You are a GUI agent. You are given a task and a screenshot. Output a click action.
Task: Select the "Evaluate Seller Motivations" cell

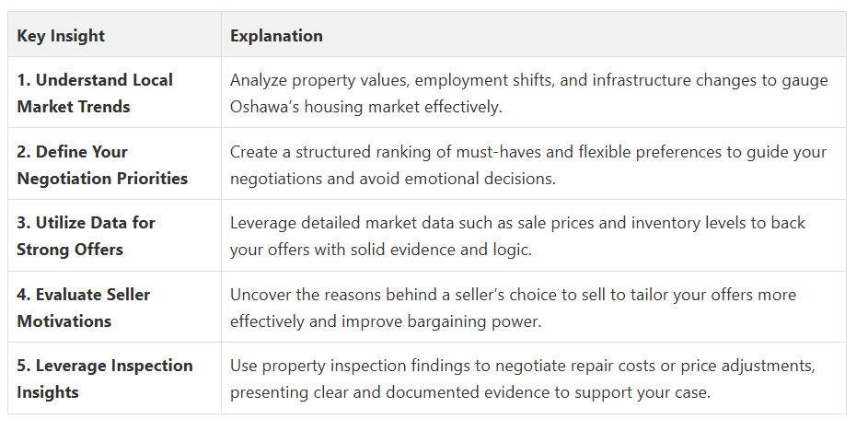[83, 308]
